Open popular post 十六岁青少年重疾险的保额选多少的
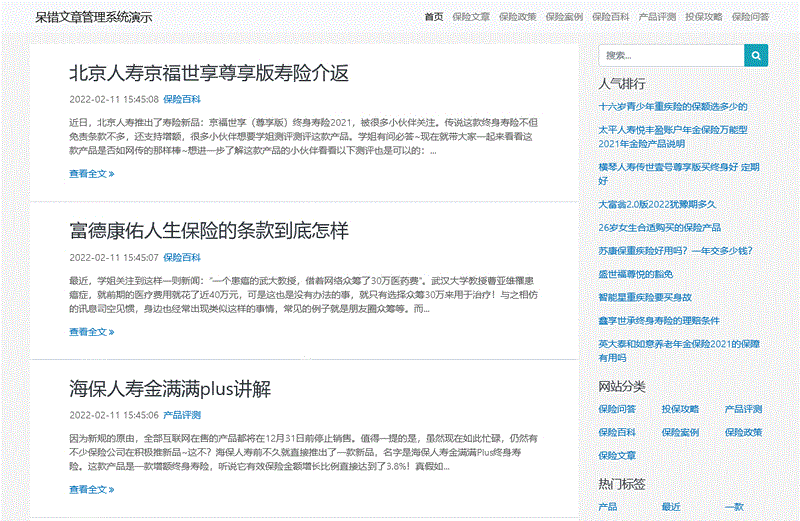The image size is (800, 521). pos(673,106)
